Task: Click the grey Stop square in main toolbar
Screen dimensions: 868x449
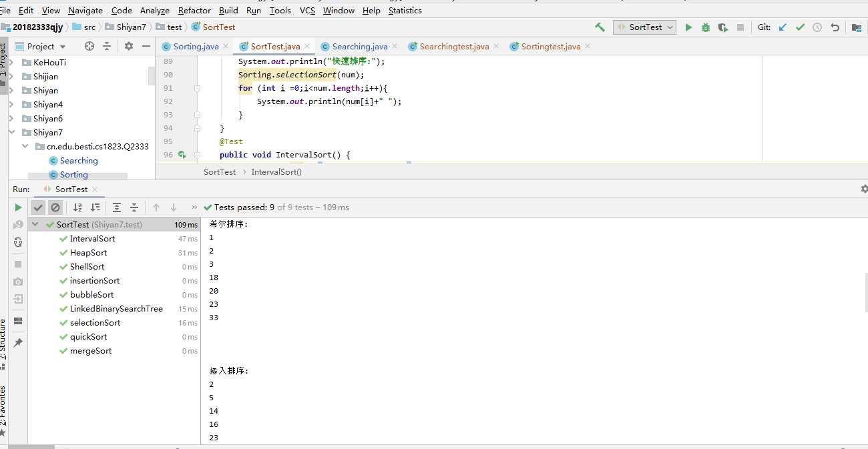Action: tap(740, 27)
